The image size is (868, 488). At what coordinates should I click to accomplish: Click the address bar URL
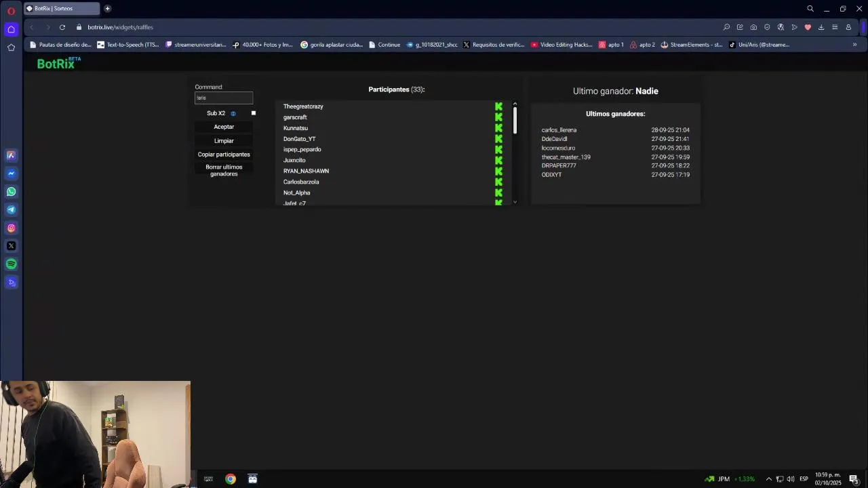click(x=120, y=27)
